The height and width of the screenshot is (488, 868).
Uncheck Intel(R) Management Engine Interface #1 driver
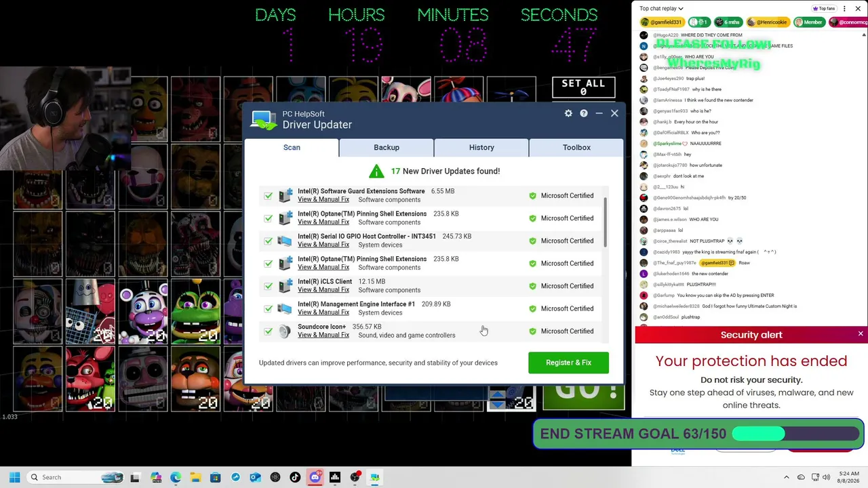click(x=269, y=308)
